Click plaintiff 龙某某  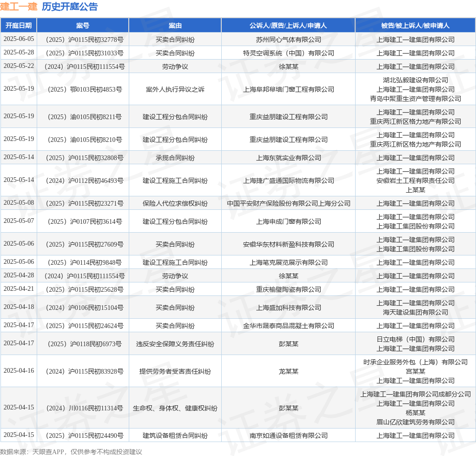[x=288, y=371]
